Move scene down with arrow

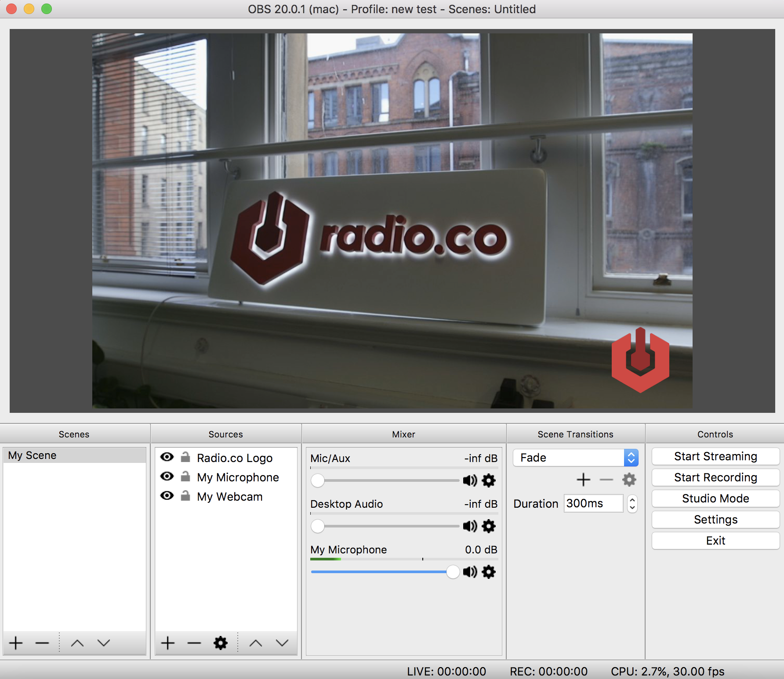click(104, 643)
